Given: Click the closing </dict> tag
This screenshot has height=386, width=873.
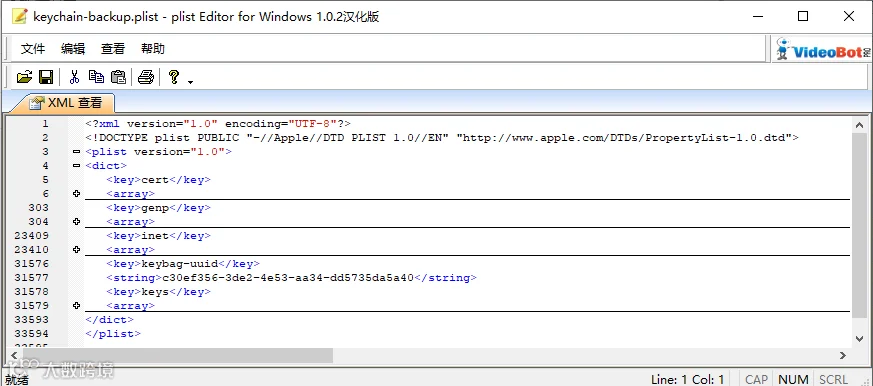Looking at the screenshot, I should (x=110, y=320).
